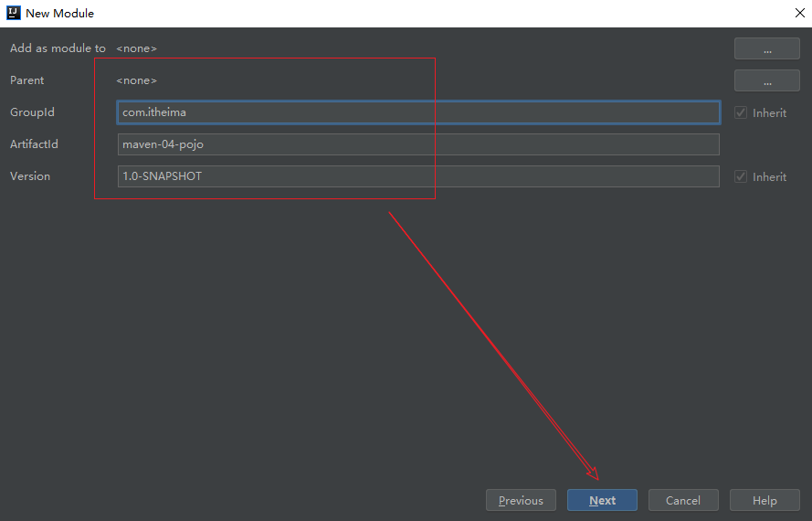Select the Version field with 1.0-SNAPSHOT

(x=418, y=176)
